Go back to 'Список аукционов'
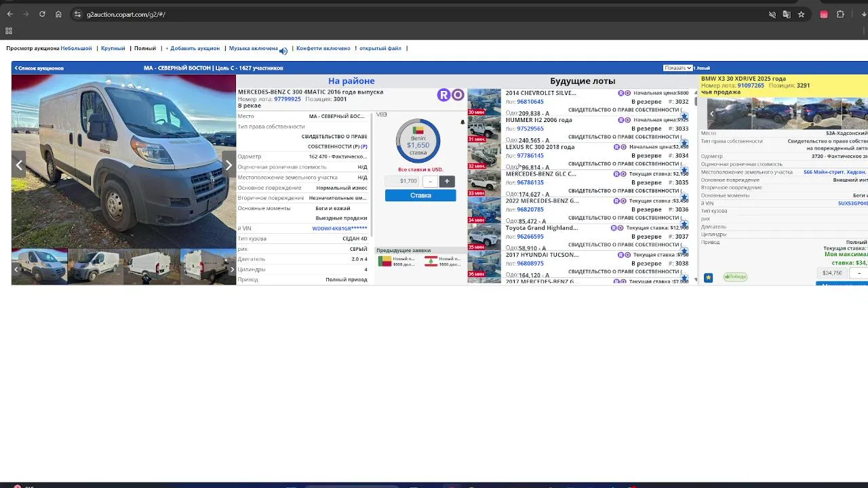The width and height of the screenshot is (868, 488). (39, 68)
